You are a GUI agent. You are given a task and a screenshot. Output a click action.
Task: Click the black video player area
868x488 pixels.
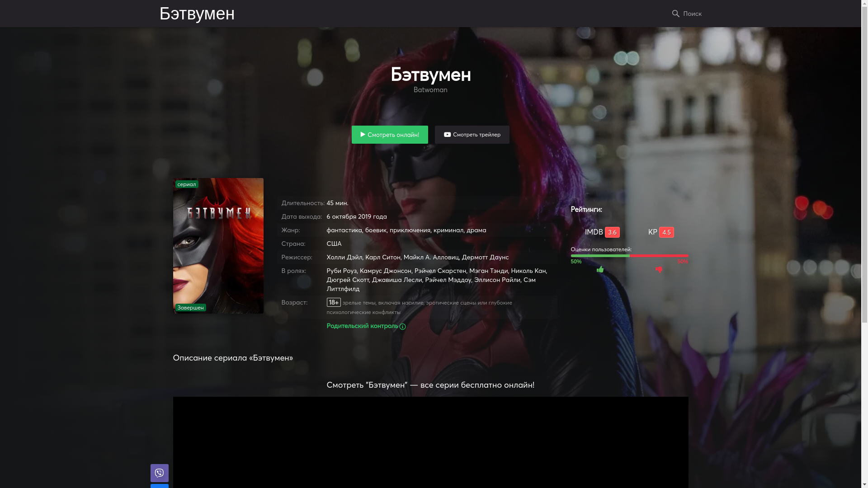(430, 442)
